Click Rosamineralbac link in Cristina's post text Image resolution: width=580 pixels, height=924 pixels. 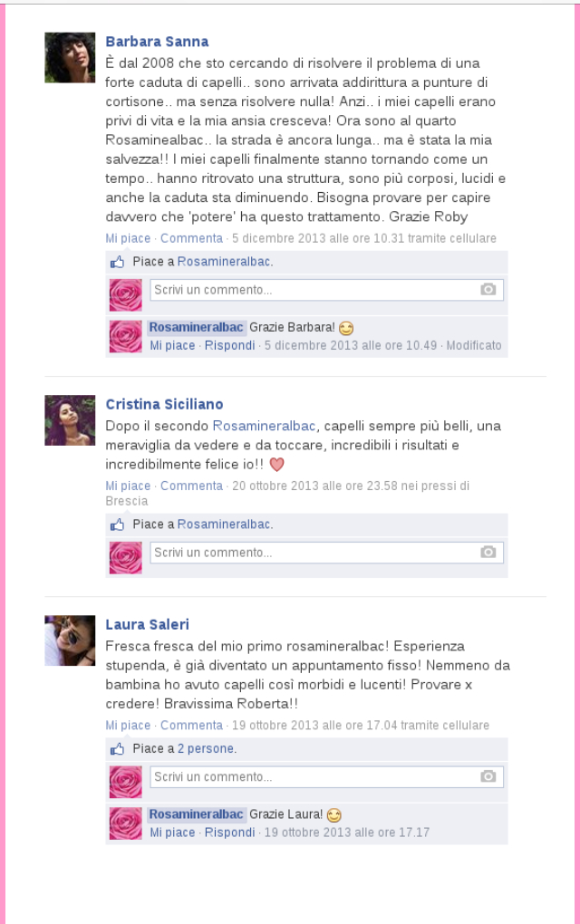264,426
